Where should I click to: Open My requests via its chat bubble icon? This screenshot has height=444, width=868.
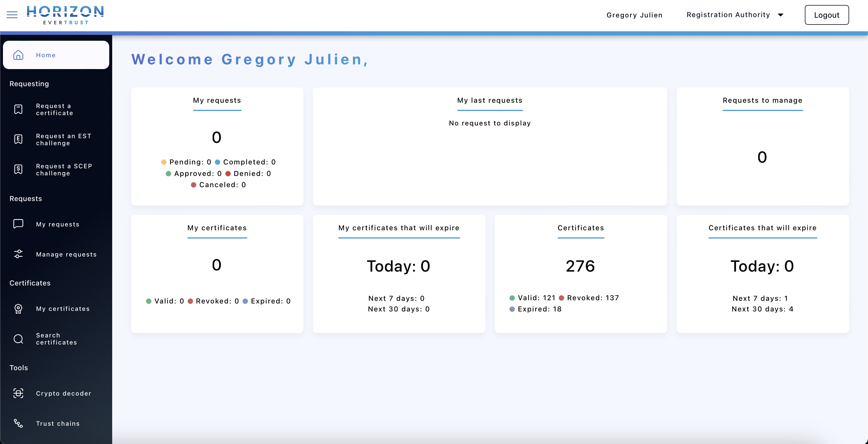[18, 224]
